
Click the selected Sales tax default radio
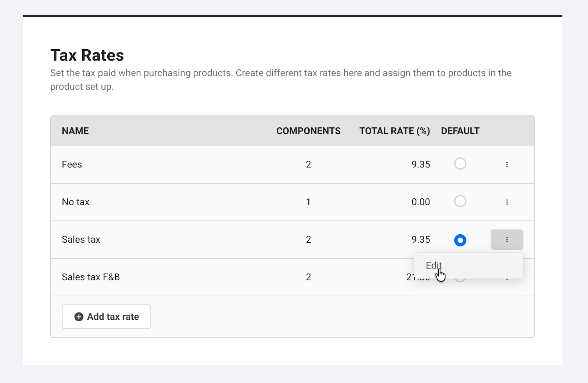coord(460,240)
